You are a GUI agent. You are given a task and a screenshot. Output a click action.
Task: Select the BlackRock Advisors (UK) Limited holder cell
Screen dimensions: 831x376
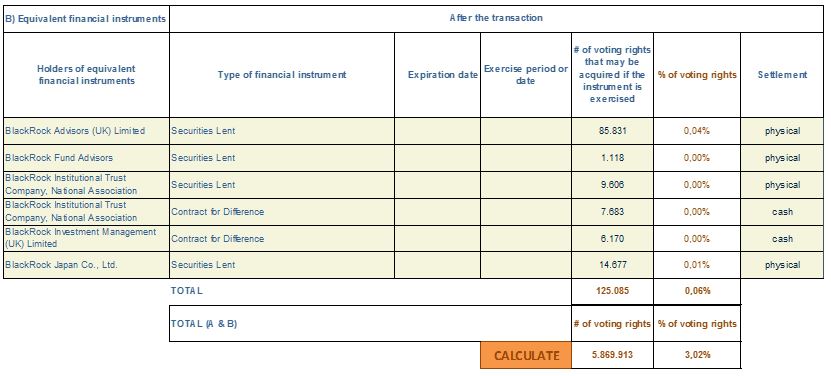coord(86,131)
